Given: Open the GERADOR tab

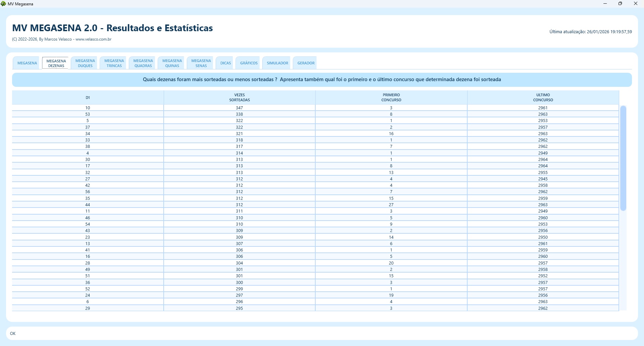Looking at the screenshot, I should coord(306,63).
